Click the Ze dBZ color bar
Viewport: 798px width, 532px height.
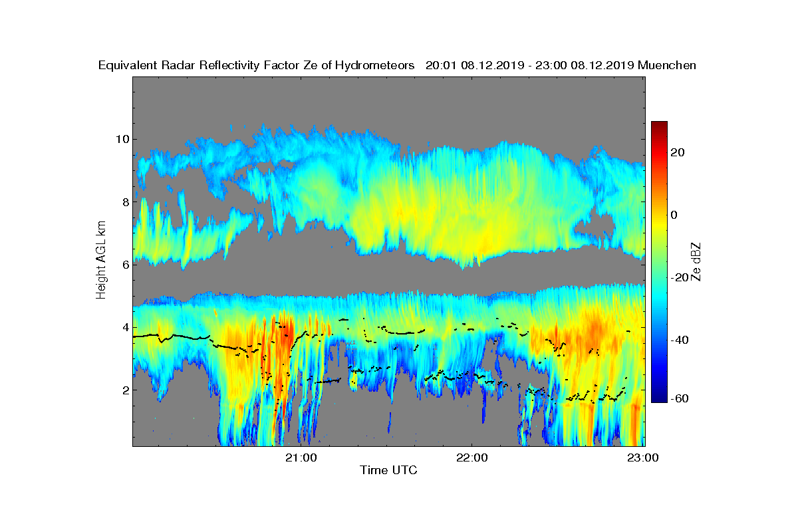click(659, 262)
